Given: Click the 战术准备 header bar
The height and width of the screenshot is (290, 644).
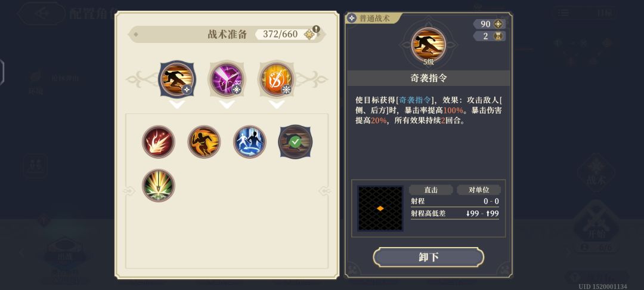Looking at the screenshot, I should click(227, 34).
